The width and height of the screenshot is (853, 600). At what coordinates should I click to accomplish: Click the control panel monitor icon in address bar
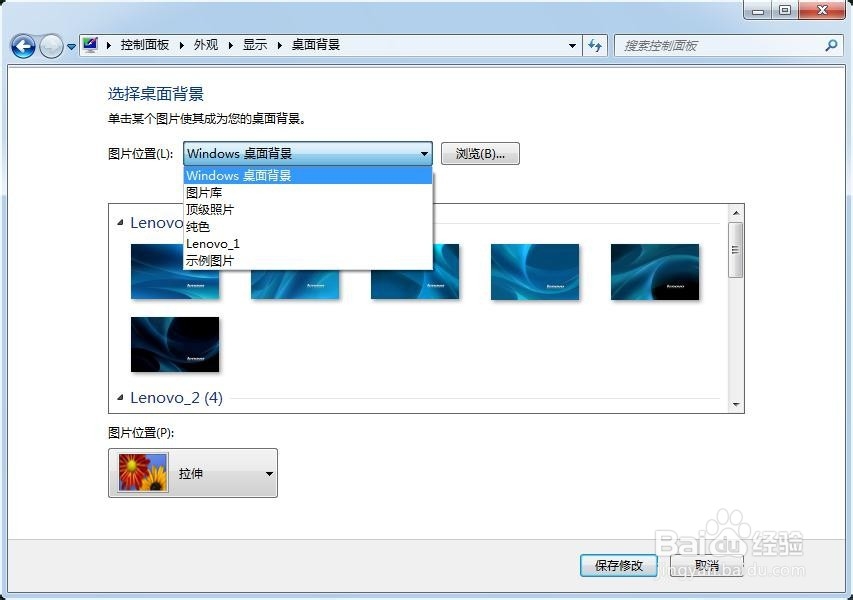(x=90, y=45)
